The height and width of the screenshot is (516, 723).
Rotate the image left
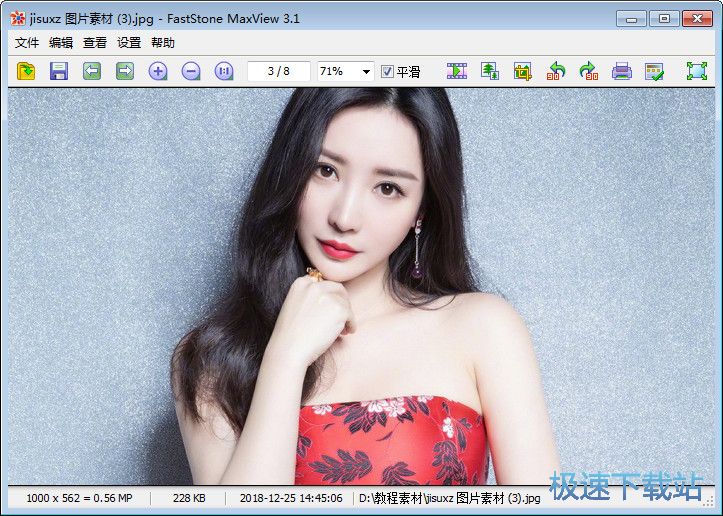[x=556, y=71]
